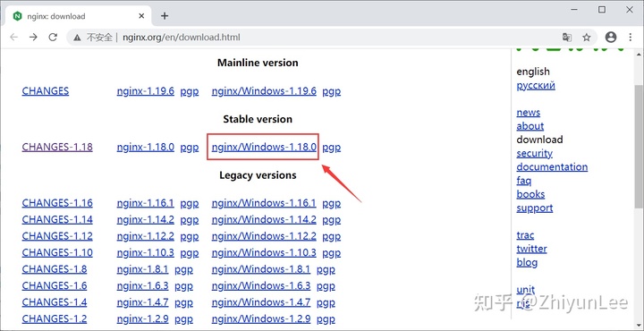Open the security sidebar link
The width and height of the screenshot is (644, 331).
pyautogui.click(x=534, y=153)
